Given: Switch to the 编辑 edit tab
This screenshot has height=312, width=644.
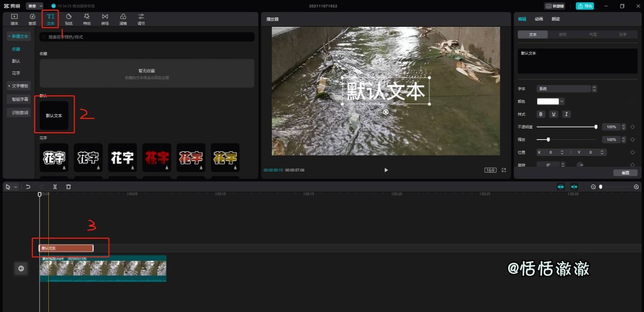Looking at the screenshot, I should coord(522,19).
